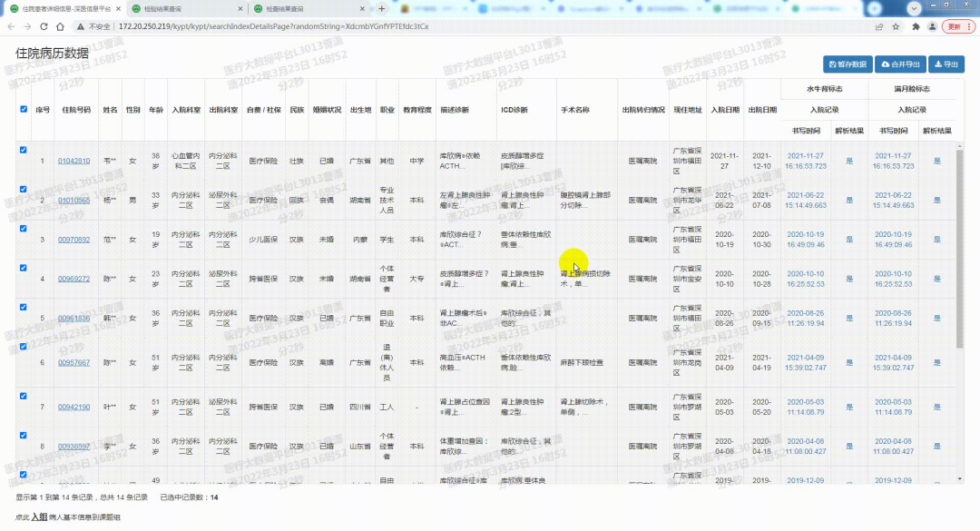Click the 合并导出 merge export button
Viewport: 980px width, 531px height.
pyautogui.click(x=901, y=64)
